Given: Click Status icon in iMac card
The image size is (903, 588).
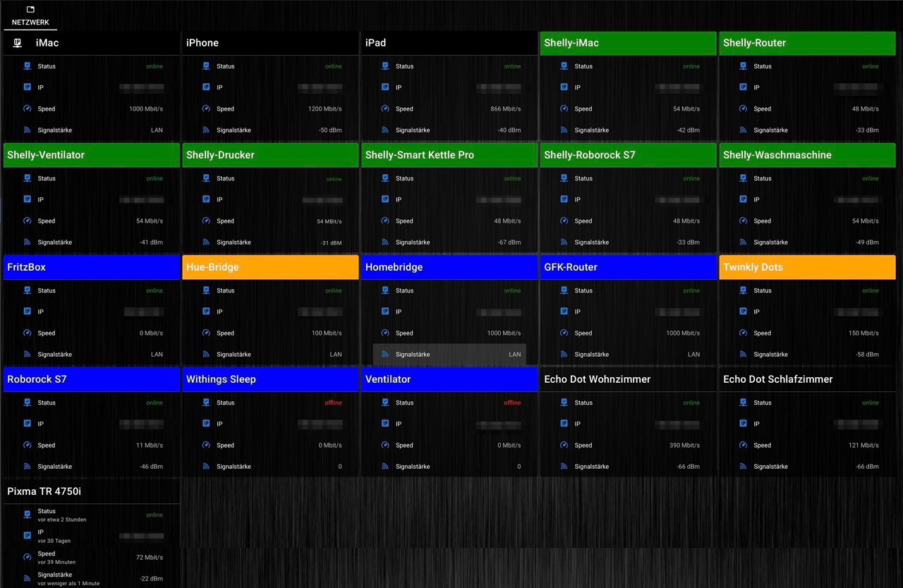Looking at the screenshot, I should tap(27, 66).
